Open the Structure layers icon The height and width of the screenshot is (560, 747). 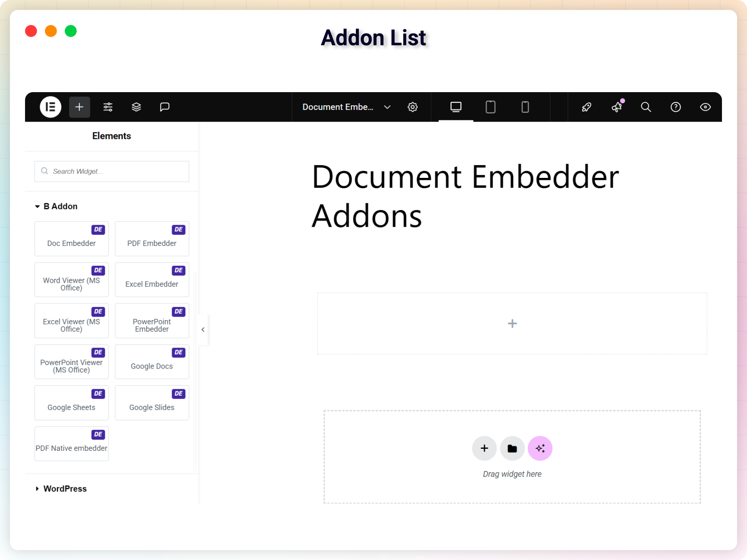pyautogui.click(x=136, y=107)
